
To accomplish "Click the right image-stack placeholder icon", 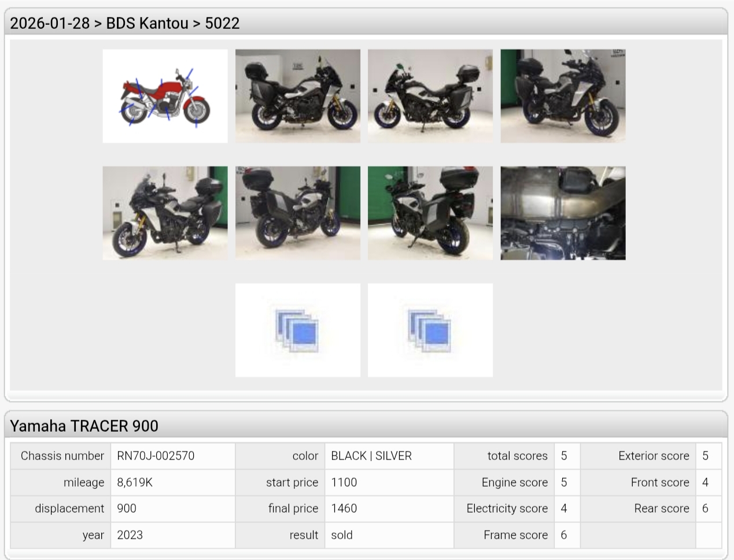I will pos(430,330).
